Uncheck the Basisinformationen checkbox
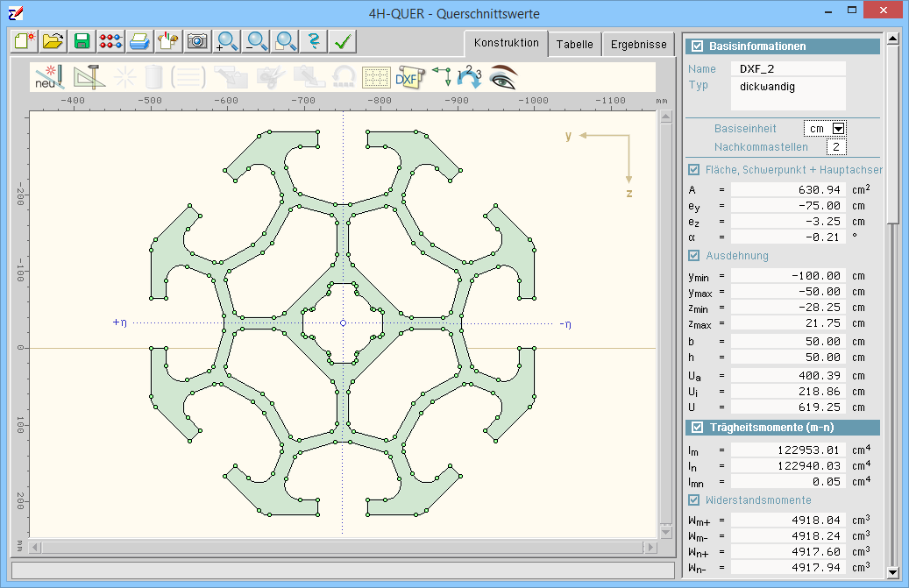 click(x=697, y=46)
